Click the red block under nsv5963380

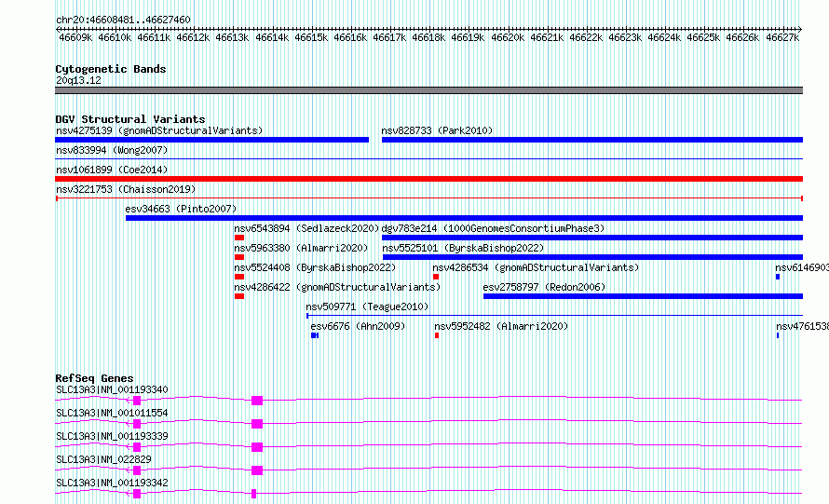pyautogui.click(x=239, y=257)
